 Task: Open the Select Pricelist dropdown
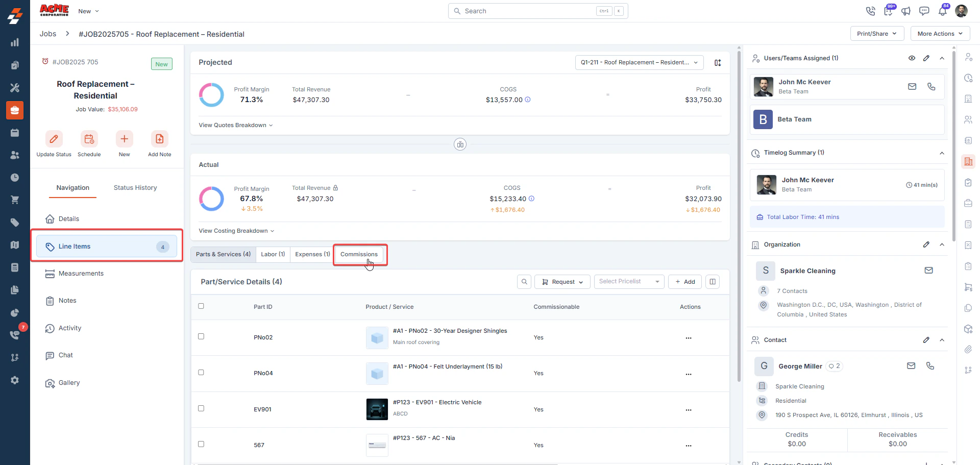coord(629,282)
